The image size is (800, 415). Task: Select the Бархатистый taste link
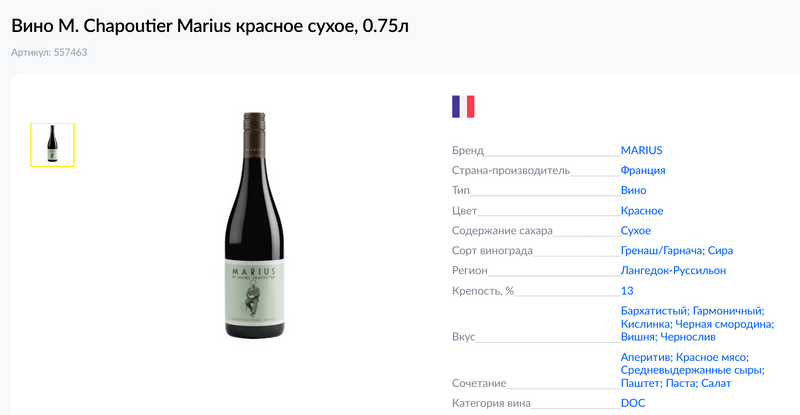click(x=655, y=312)
